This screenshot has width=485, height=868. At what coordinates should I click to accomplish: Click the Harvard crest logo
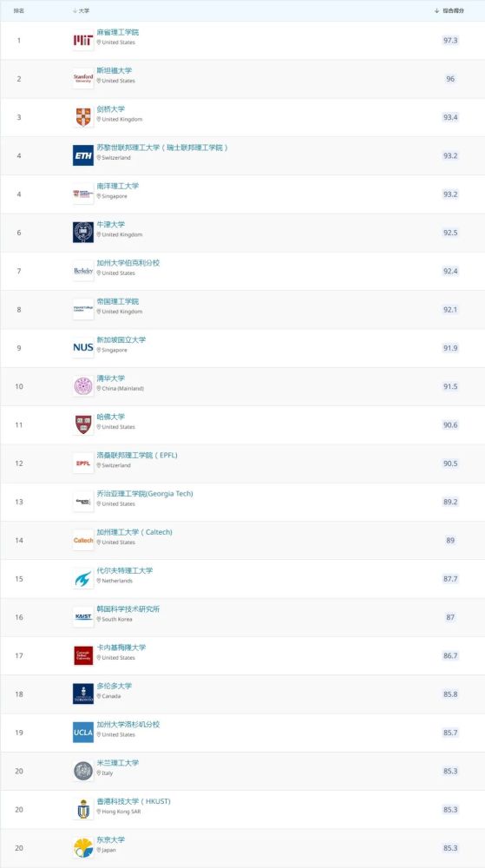pyautogui.click(x=83, y=424)
